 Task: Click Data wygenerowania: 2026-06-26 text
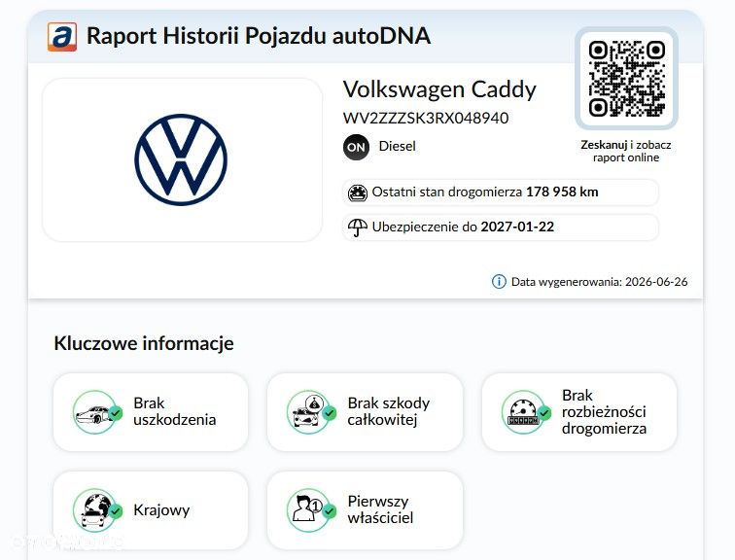click(600, 282)
